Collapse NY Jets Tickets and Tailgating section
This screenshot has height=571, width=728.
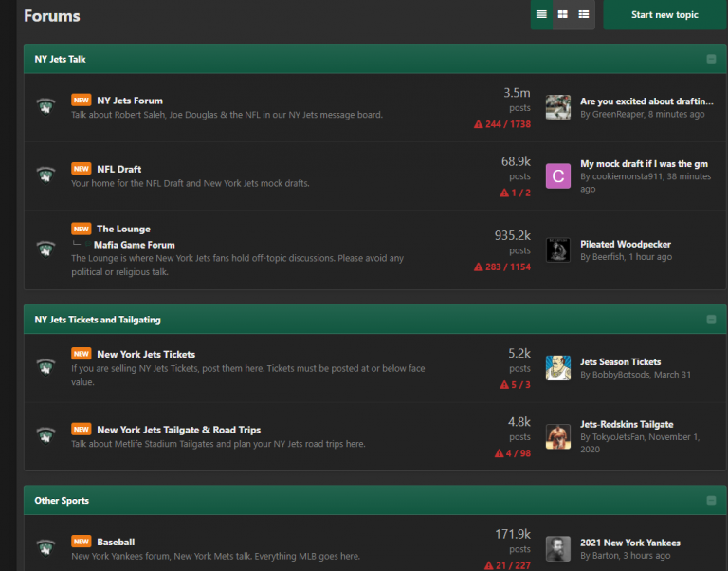pyautogui.click(x=711, y=320)
